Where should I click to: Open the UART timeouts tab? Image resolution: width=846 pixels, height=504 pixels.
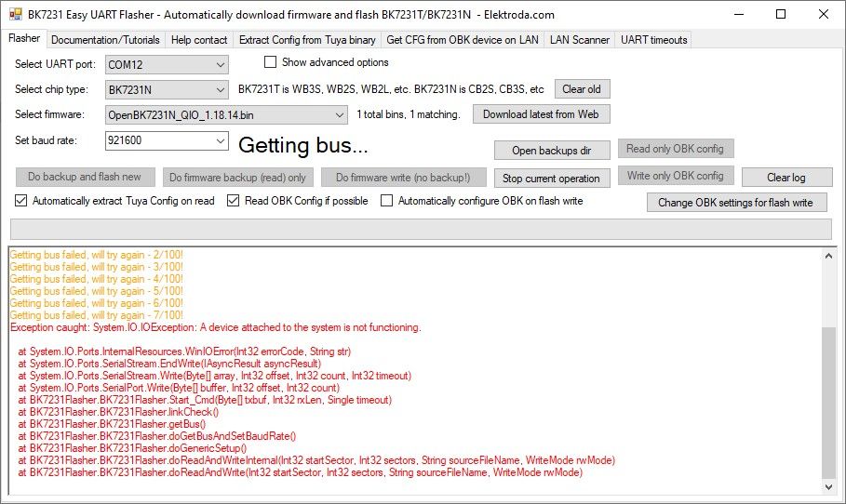point(654,40)
